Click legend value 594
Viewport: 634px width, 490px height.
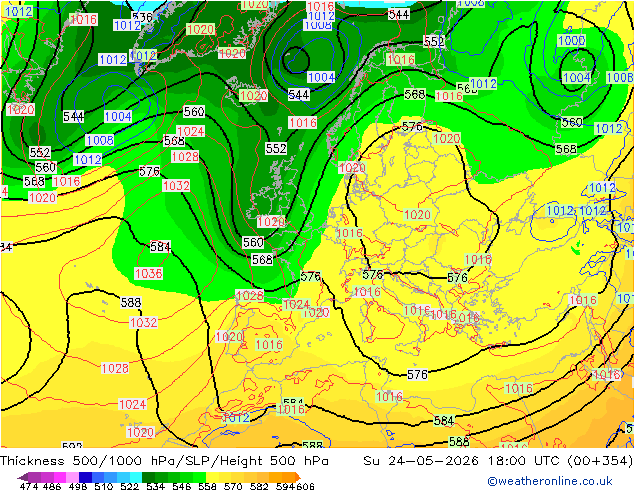(285, 486)
